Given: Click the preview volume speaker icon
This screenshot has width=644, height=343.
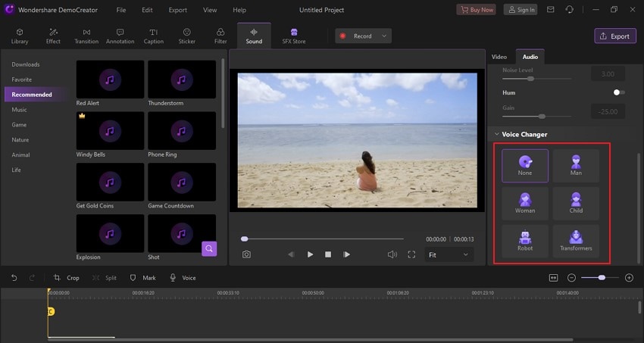Looking at the screenshot, I should click(x=392, y=254).
